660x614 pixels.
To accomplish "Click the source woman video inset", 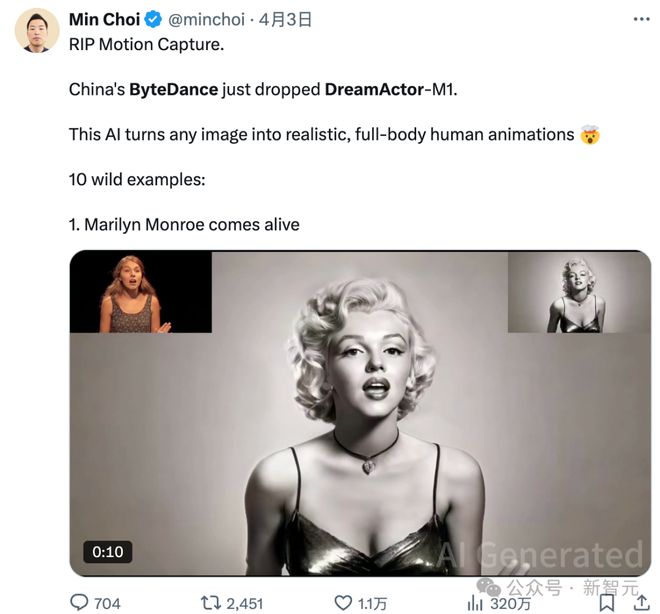I will coord(140,292).
